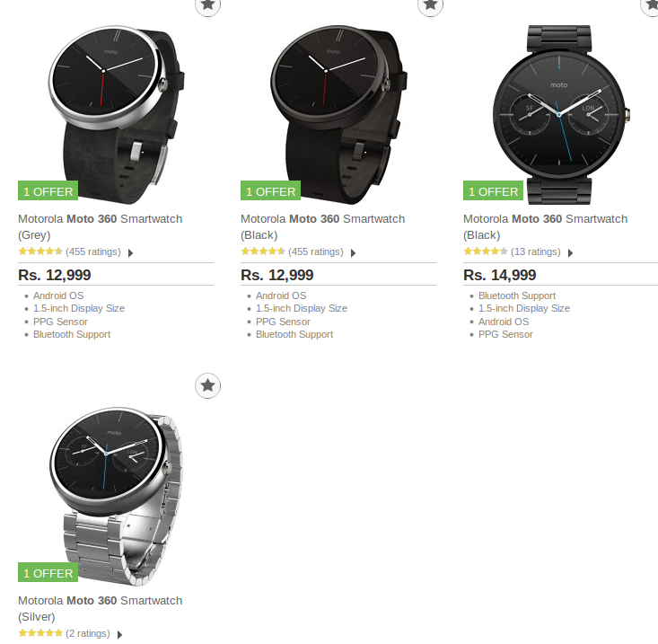The height and width of the screenshot is (644, 658).
Task: Click the (13 ratings) text
Action: pyautogui.click(x=535, y=251)
